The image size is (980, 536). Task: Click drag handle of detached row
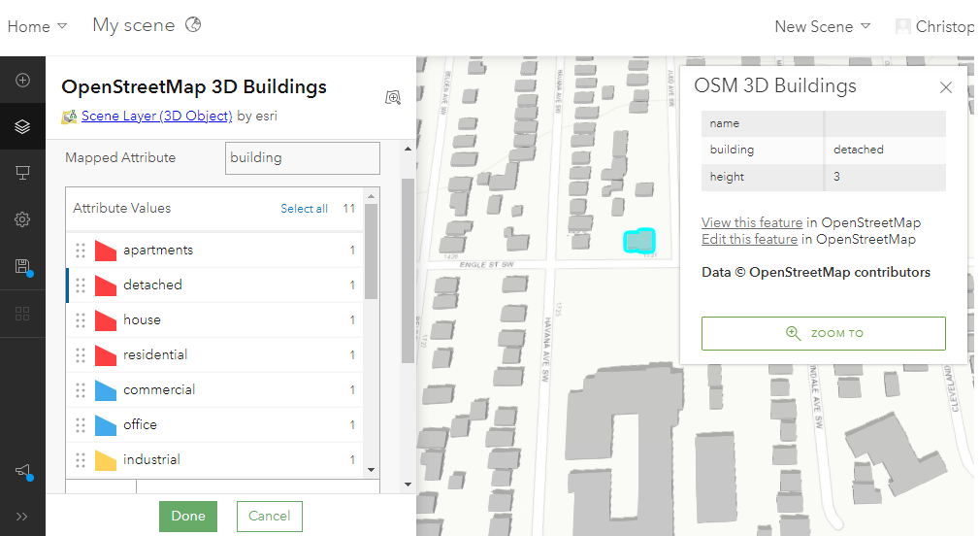pyautogui.click(x=81, y=285)
